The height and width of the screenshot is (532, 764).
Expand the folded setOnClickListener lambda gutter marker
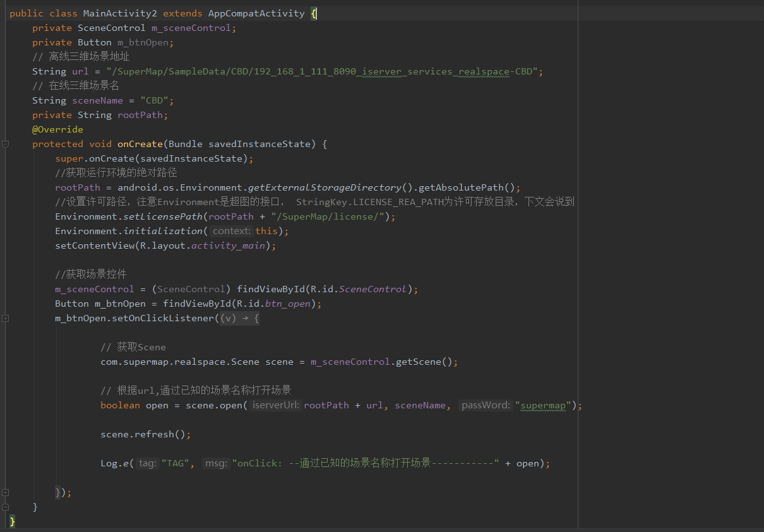(5, 318)
